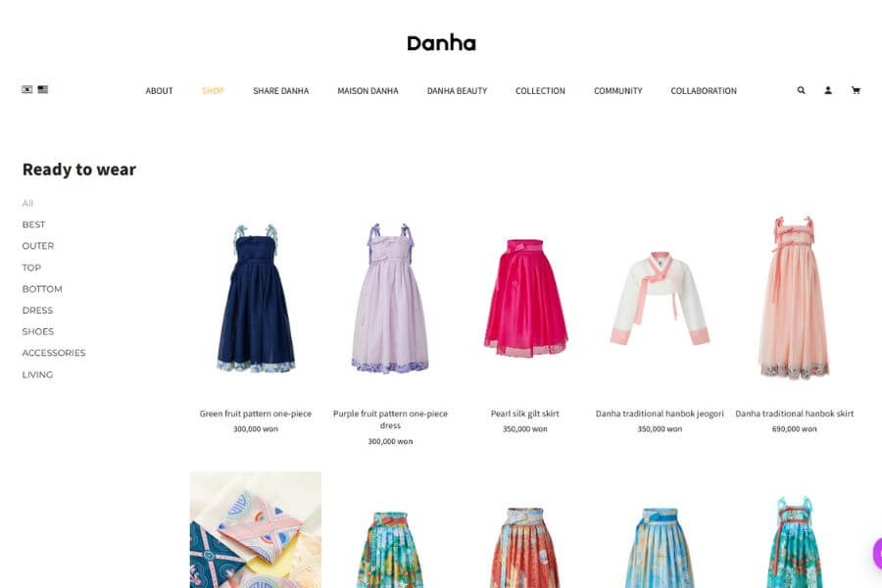
Task: Open the COLLECTION menu item
Action: point(540,90)
